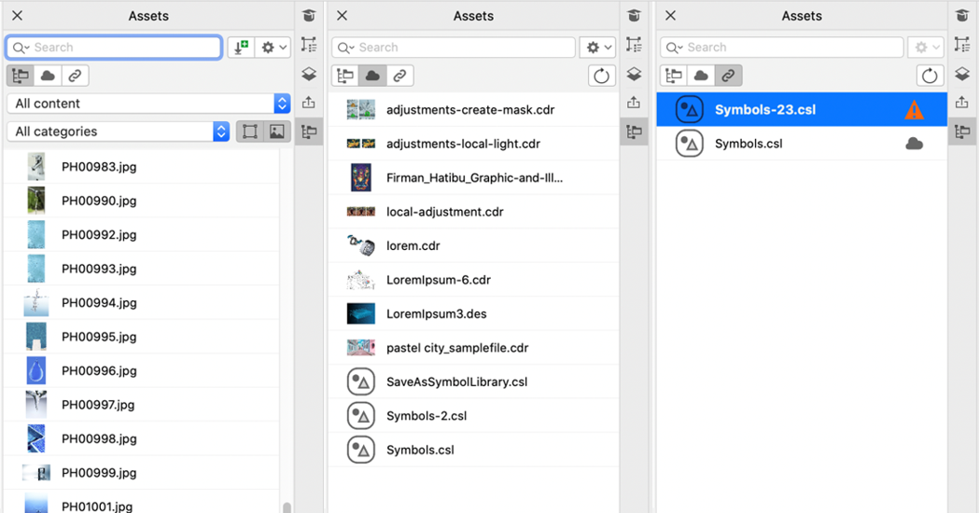
Task: Open gear options menu beside the import icon
Action: pyautogui.click(x=273, y=48)
